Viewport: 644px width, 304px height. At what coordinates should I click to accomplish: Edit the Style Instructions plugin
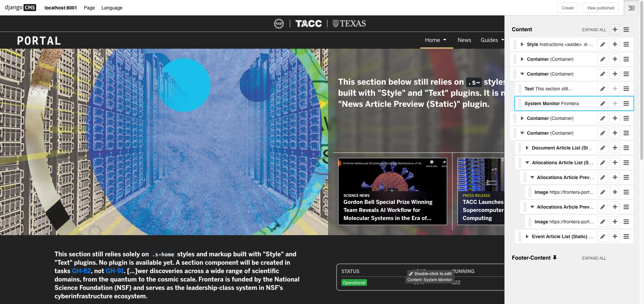point(603,44)
